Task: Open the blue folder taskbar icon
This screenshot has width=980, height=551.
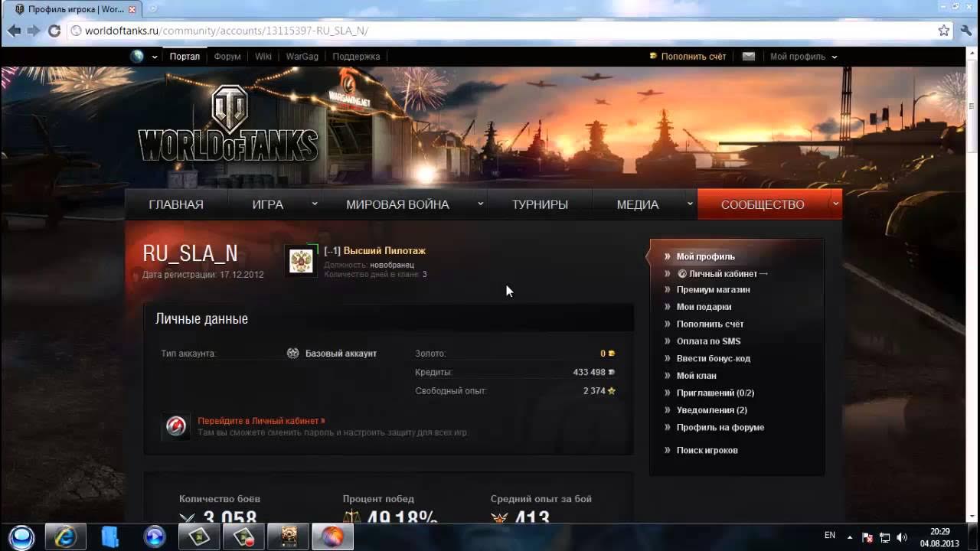Action: pyautogui.click(x=110, y=536)
